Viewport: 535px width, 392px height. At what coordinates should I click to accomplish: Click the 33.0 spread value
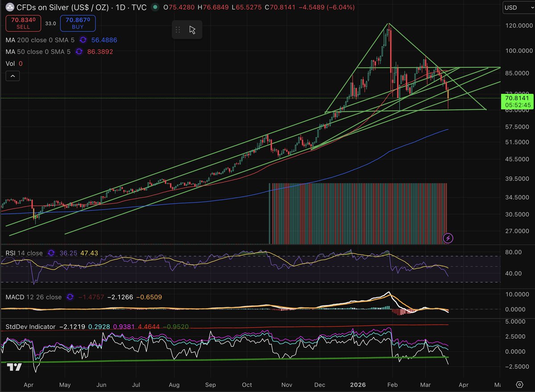[x=51, y=23]
